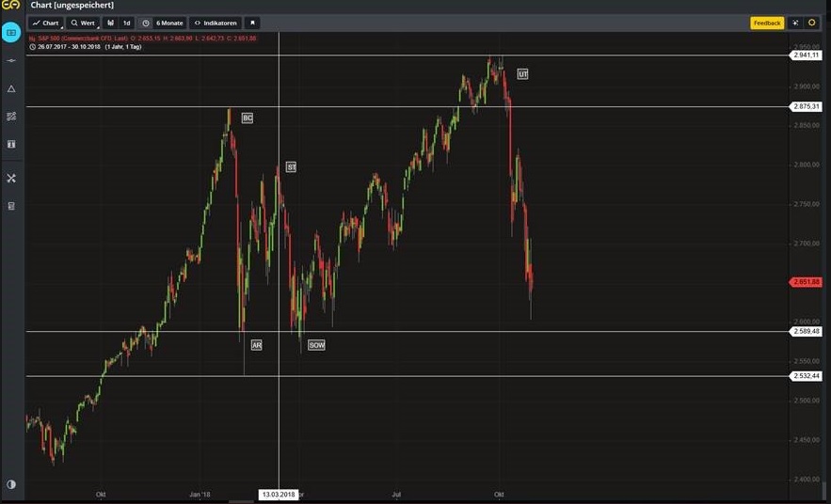
Task: Open the crossed tools settings icon
Action: click(x=11, y=179)
